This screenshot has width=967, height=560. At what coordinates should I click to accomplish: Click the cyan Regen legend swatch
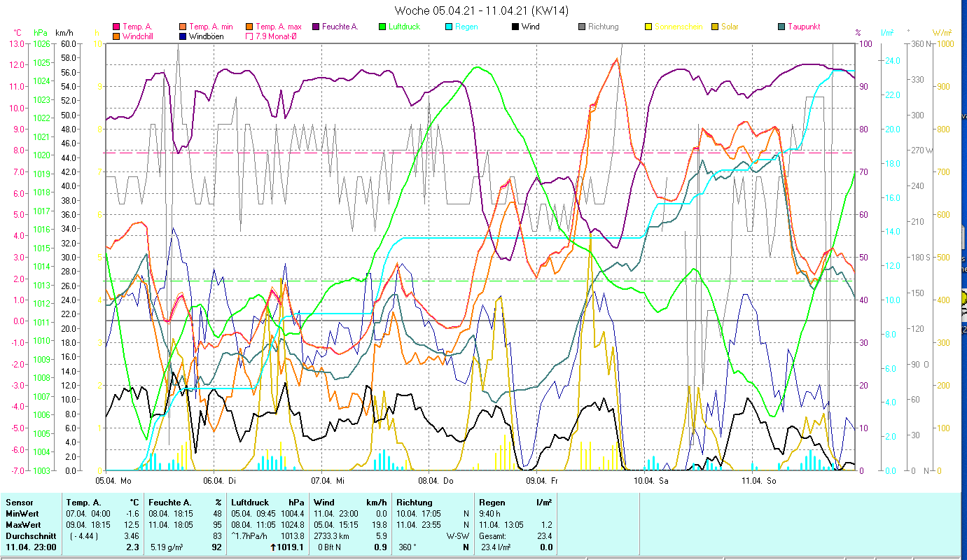click(448, 27)
